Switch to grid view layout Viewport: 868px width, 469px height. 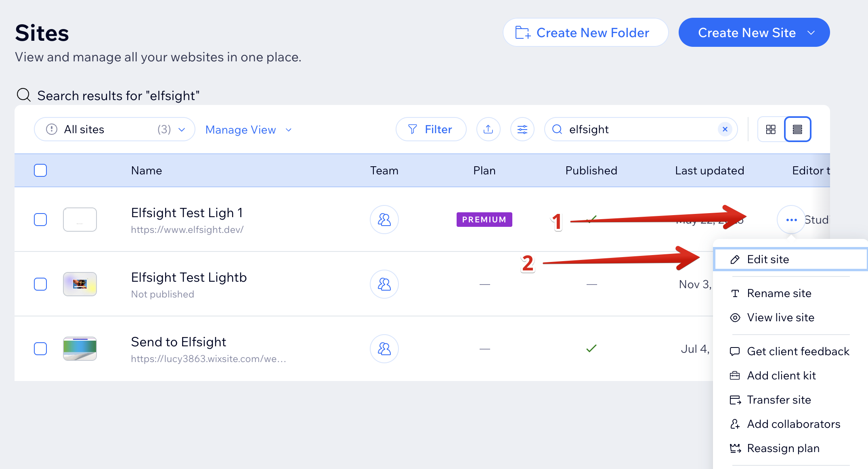click(771, 129)
